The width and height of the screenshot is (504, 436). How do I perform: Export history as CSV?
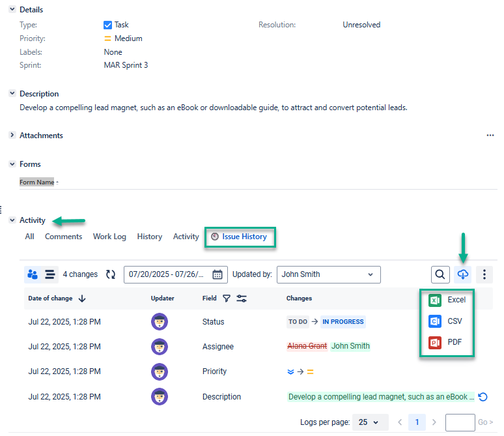tap(445, 321)
